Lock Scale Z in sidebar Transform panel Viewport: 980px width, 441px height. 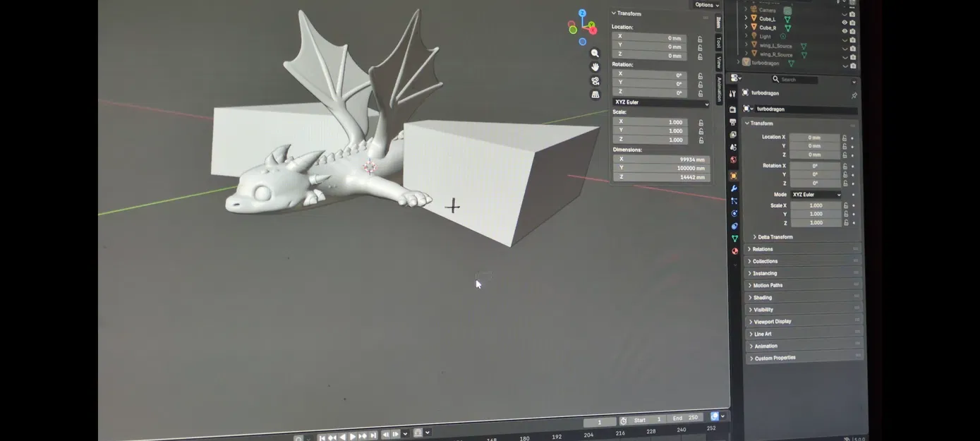tap(701, 140)
